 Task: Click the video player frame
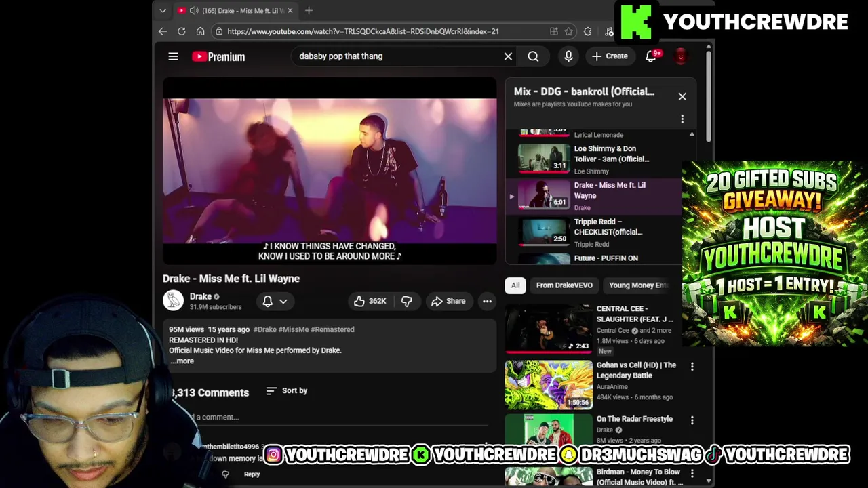point(330,171)
